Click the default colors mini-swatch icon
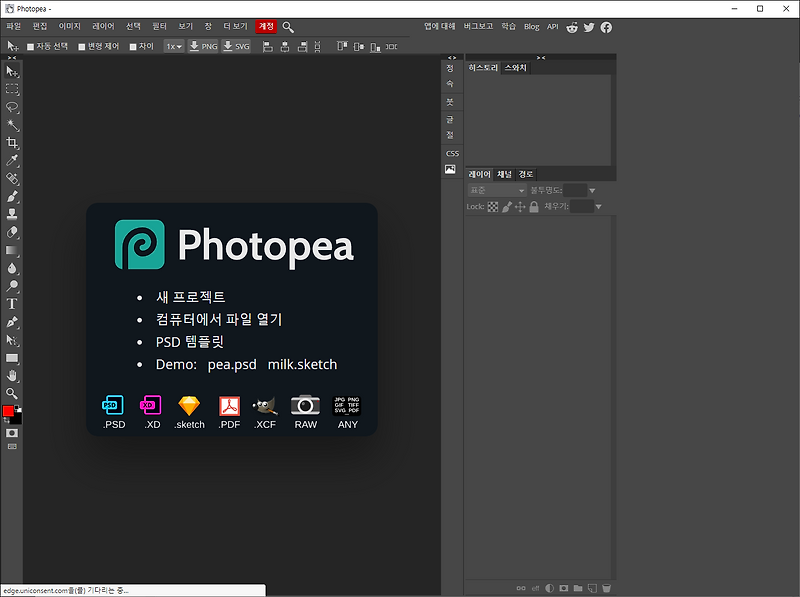The height and width of the screenshot is (597, 800). (x=18, y=408)
